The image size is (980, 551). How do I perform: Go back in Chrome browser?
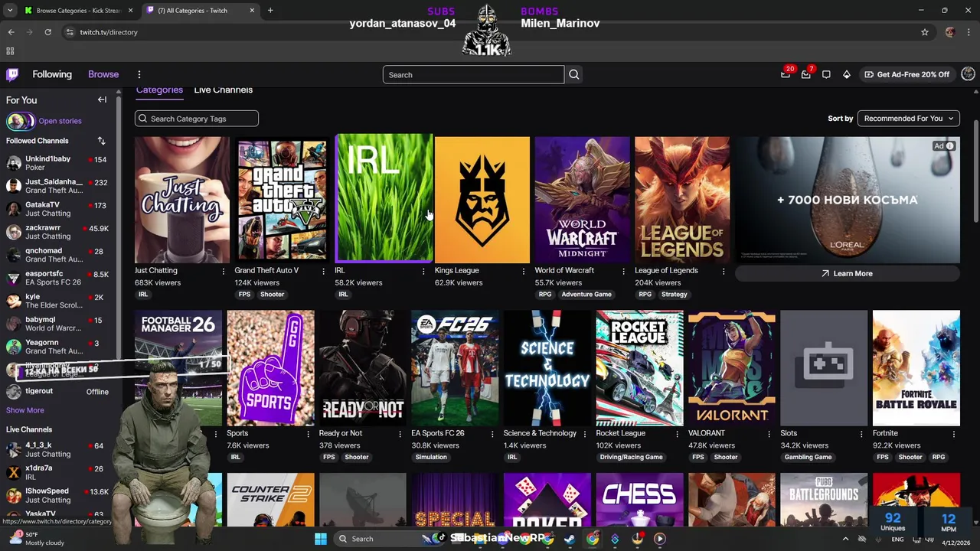(x=11, y=32)
